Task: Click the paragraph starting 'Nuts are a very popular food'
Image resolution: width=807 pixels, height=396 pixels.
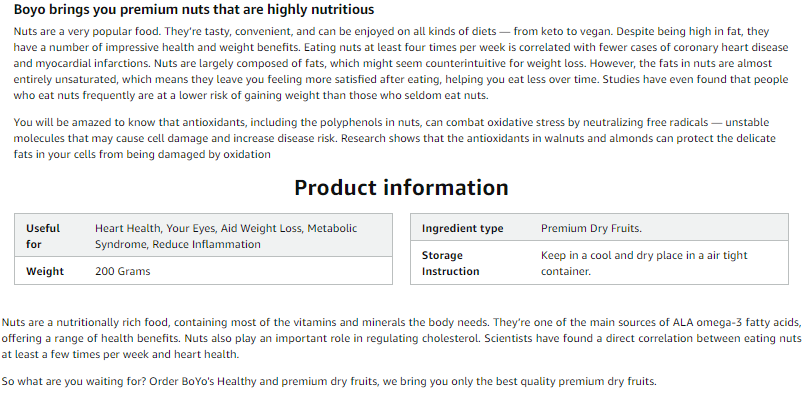Action: pos(401,63)
